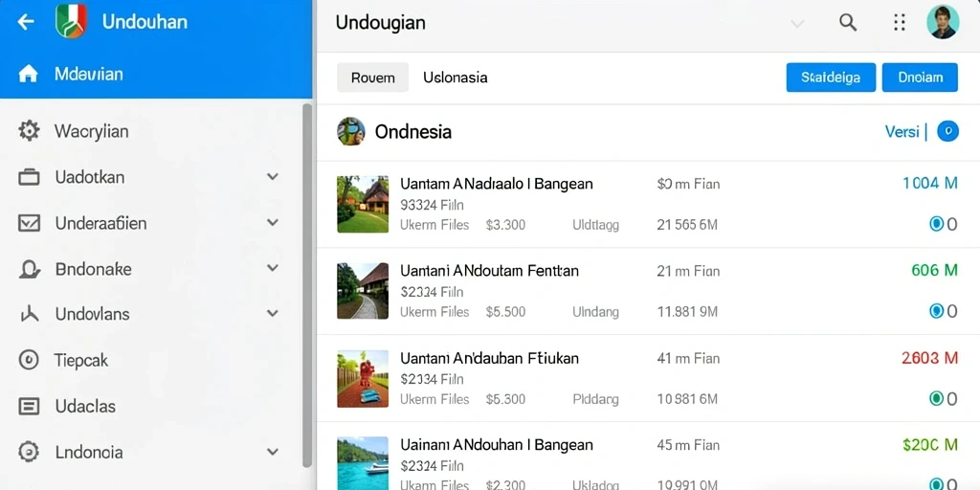Image resolution: width=980 pixels, height=490 pixels.
Task: Click the Undougian header title
Action: click(381, 23)
